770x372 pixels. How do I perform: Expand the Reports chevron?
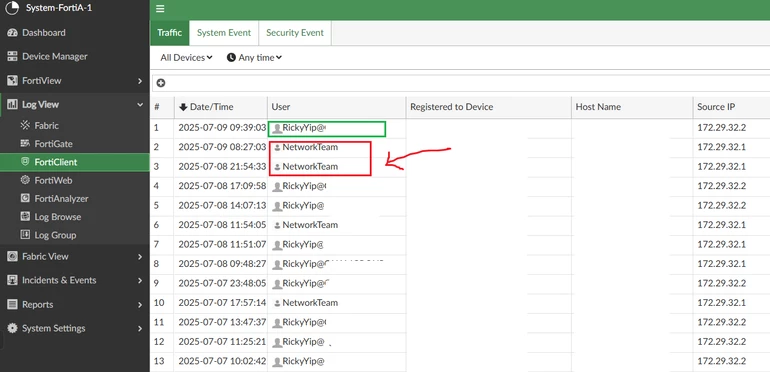(140, 305)
